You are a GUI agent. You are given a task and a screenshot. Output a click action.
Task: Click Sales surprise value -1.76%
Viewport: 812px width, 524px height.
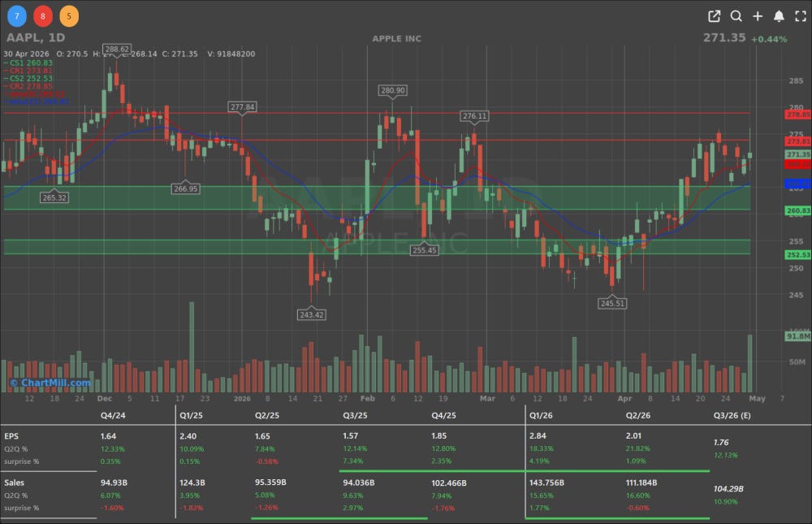[x=443, y=508]
